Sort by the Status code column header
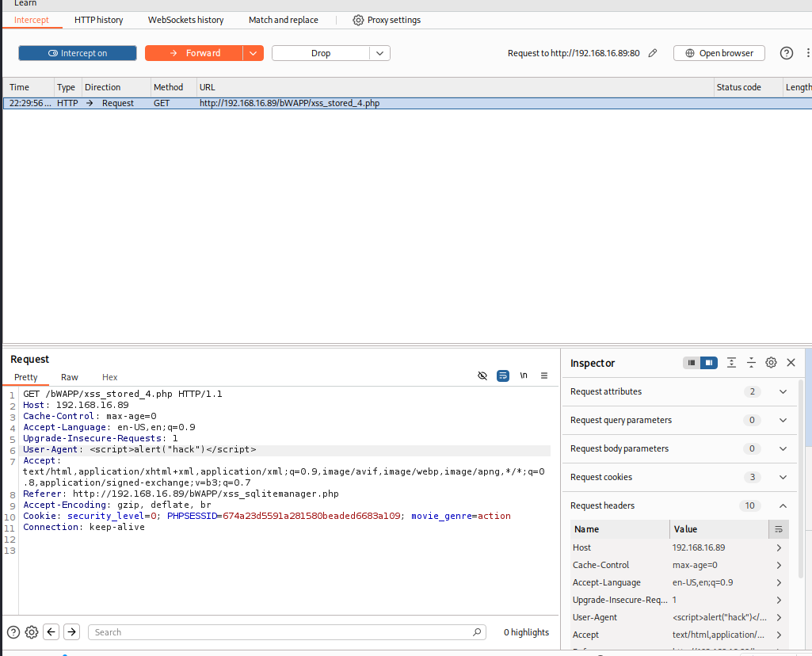 coord(747,87)
